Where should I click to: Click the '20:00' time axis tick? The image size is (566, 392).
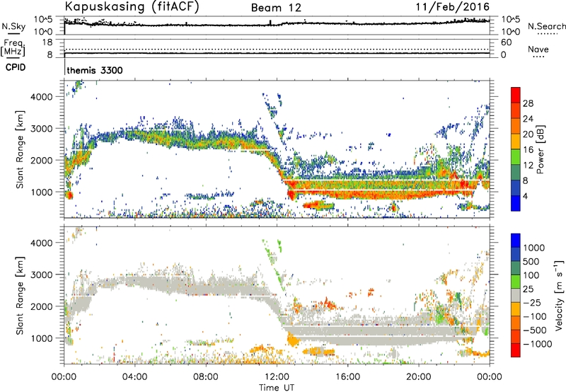click(x=419, y=377)
